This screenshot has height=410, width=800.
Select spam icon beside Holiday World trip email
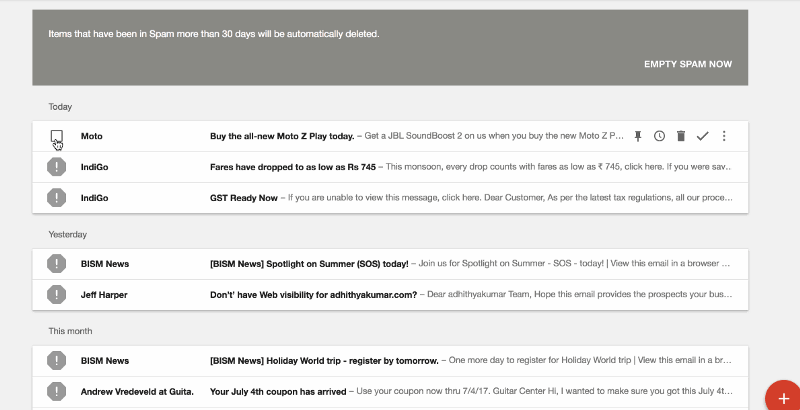point(56,361)
